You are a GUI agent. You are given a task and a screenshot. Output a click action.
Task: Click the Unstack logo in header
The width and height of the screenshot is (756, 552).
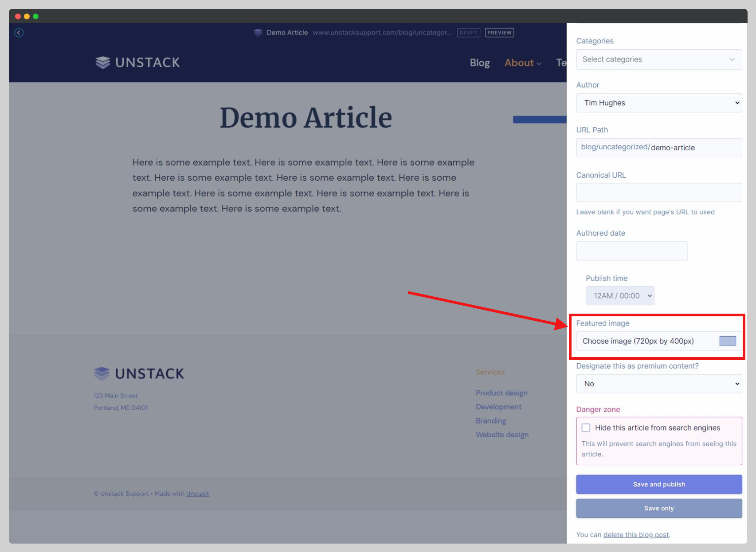tap(137, 62)
